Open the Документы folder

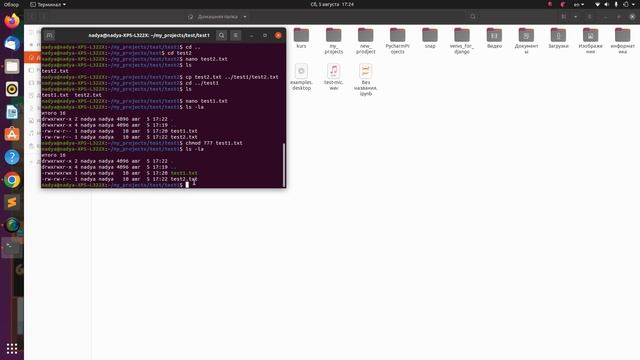point(526,41)
